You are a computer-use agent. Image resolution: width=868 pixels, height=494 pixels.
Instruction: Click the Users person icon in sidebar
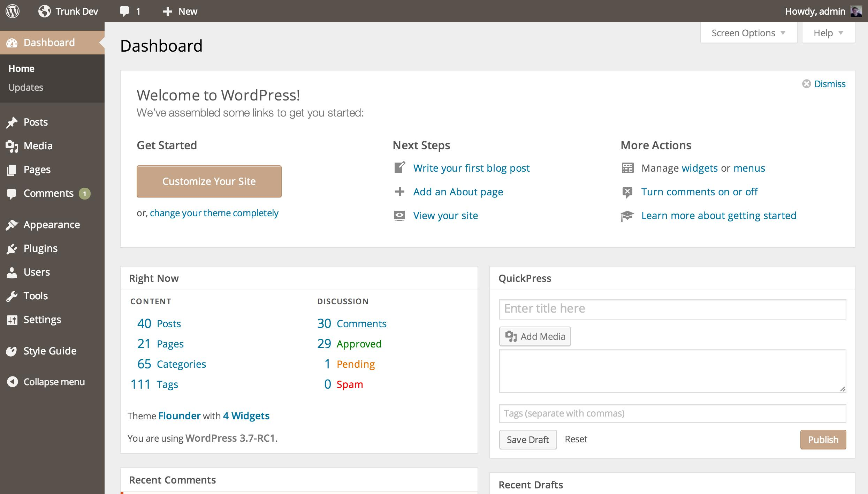pos(12,272)
